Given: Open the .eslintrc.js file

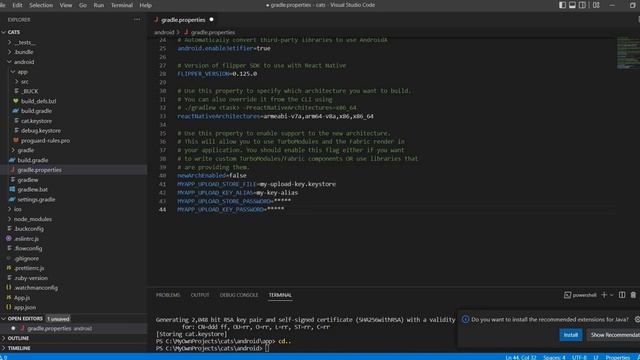Looking at the screenshot, I should (x=27, y=239).
